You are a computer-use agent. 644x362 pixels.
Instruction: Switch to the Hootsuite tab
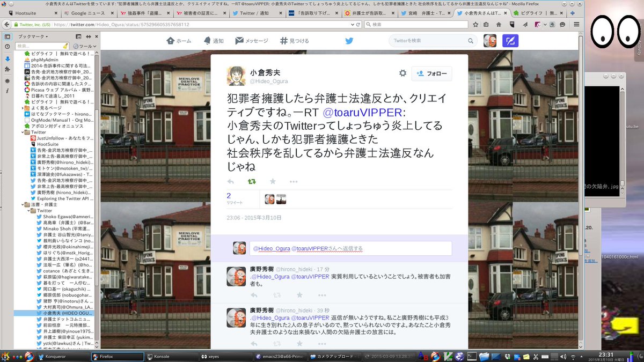31,13
